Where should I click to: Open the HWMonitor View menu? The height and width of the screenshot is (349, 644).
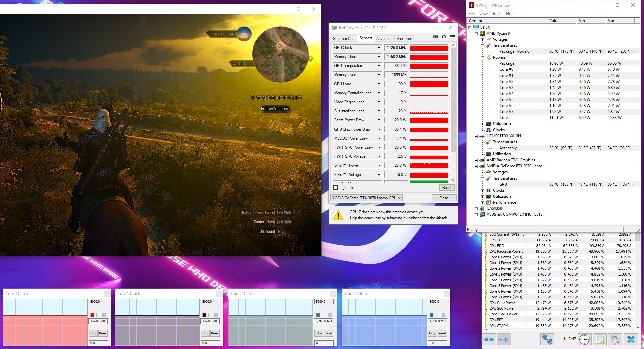coord(483,14)
